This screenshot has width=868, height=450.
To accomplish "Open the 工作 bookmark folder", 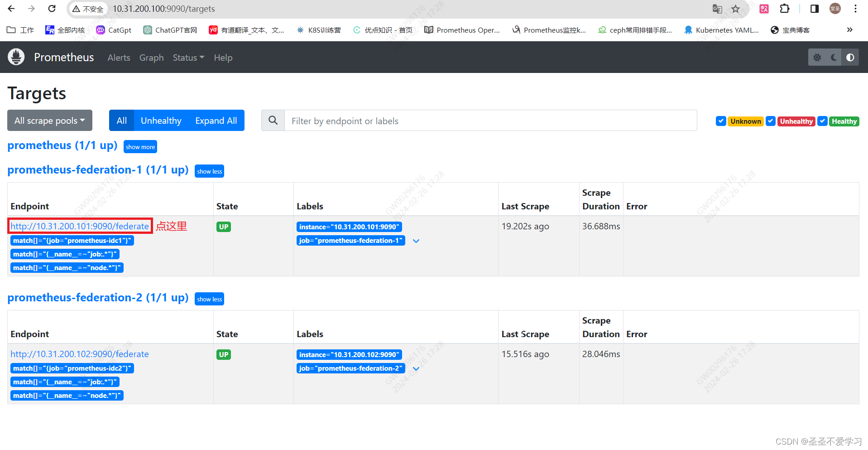I will 20,30.
